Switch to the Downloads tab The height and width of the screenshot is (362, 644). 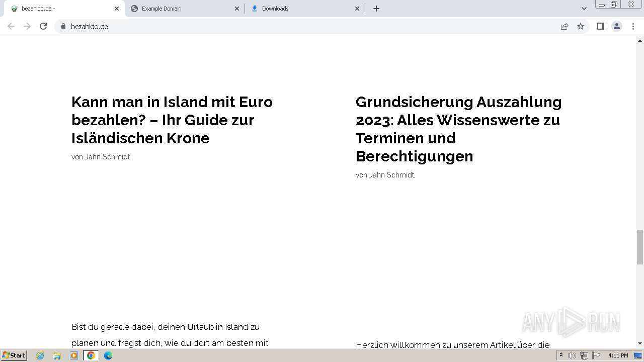pos(305,9)
